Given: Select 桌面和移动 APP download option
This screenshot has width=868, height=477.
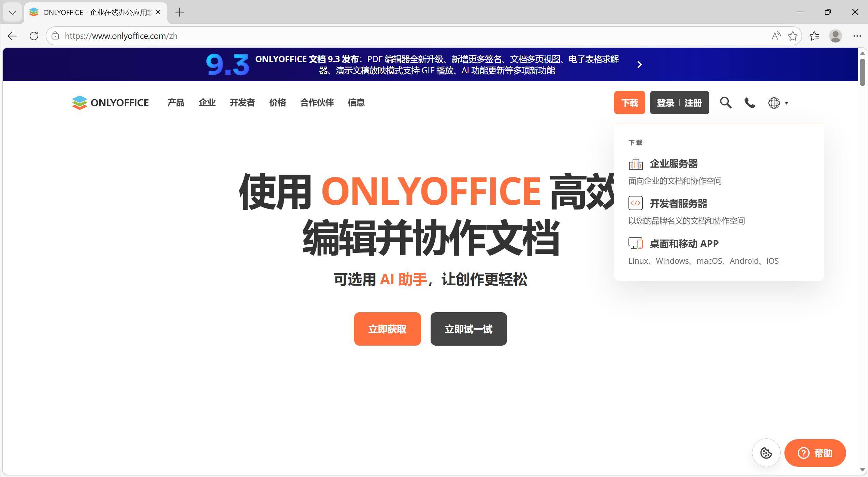Looking at the screenshot, I should pos(684,243).
